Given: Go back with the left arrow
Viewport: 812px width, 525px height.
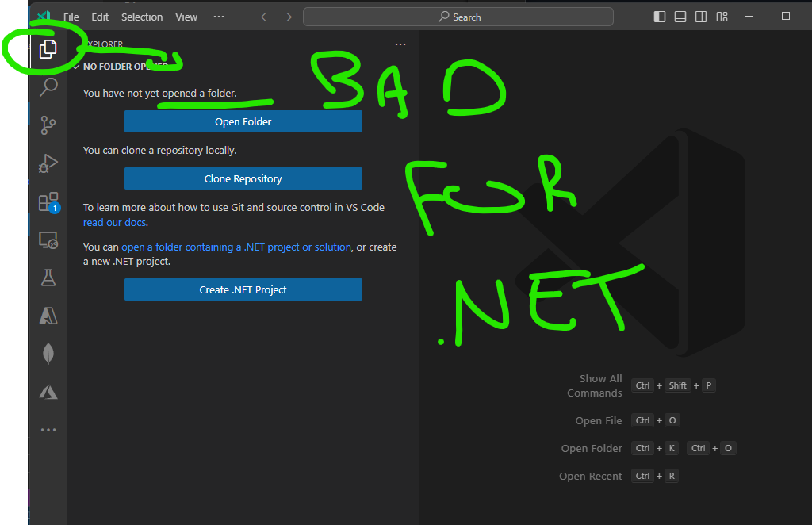Looking at the screenshot, I should tap(266, 17).
